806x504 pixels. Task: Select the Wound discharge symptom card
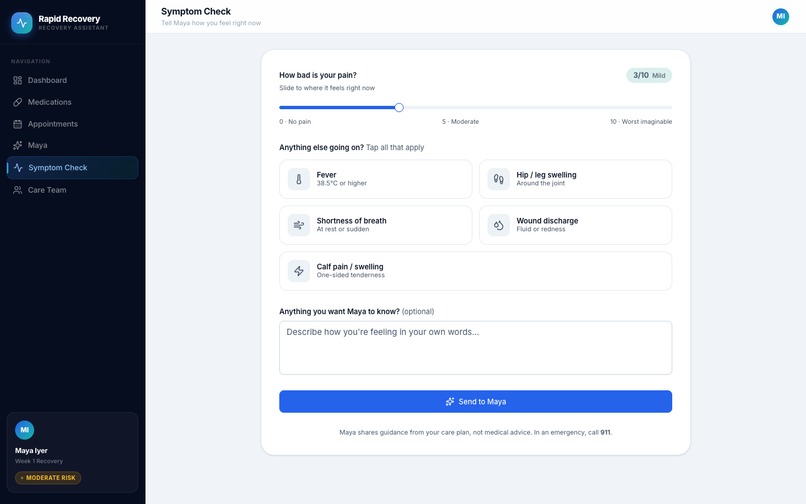pyautogui.click(x=576, y=225)
